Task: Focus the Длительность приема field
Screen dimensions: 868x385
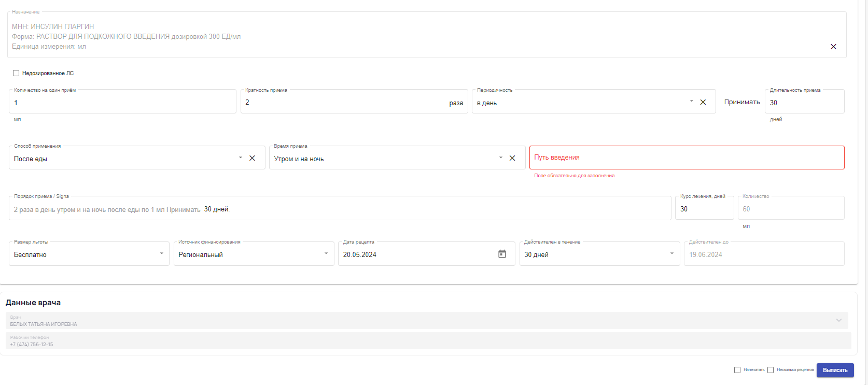Action: pyautogui.click(x=804, y=102)
